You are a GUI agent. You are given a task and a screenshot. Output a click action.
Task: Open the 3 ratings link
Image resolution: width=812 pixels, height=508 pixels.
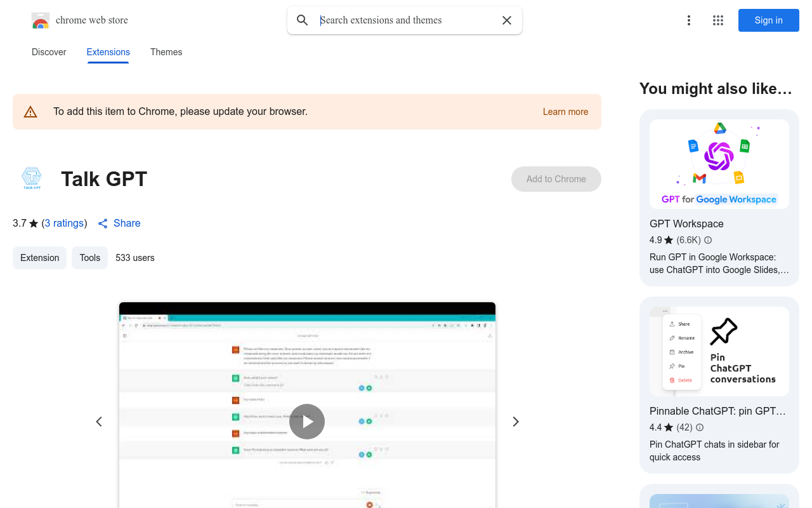pos(64,223)
